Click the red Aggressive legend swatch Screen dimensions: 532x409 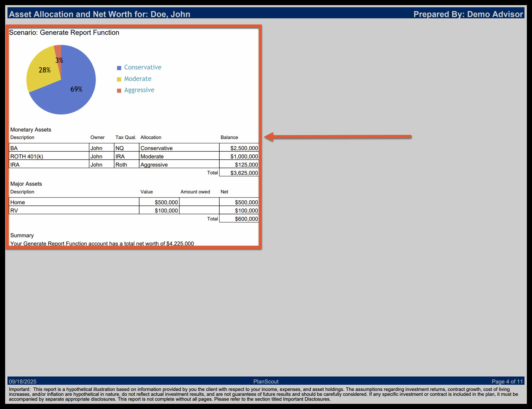(x=119, y=90)
